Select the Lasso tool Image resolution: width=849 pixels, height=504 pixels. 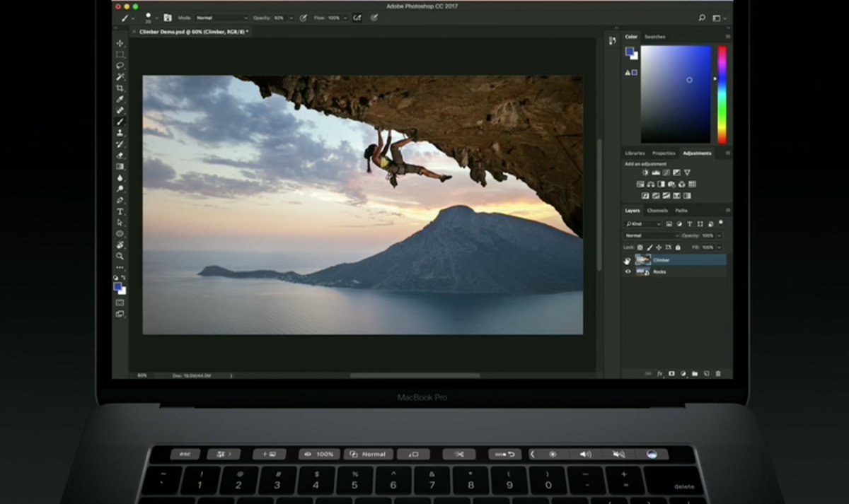point(120,66)
